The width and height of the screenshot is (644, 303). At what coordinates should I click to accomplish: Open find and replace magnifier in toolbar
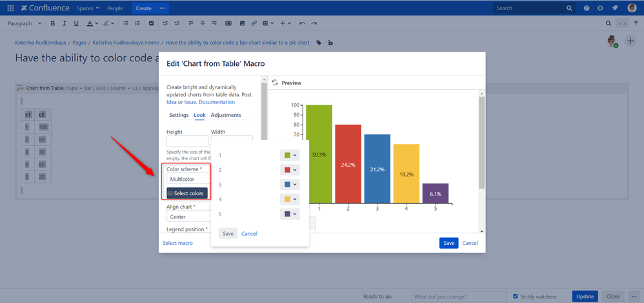click(x=609, y=23)
